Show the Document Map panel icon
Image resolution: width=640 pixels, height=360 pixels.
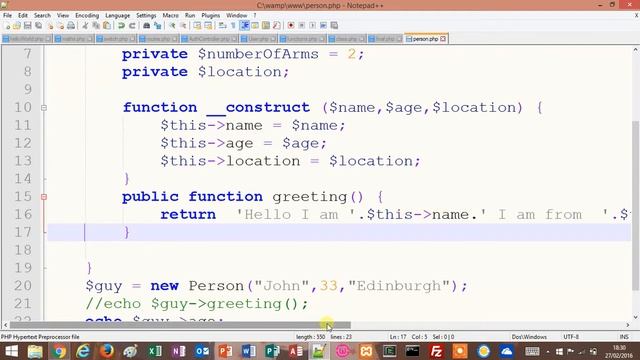point(266,25)
